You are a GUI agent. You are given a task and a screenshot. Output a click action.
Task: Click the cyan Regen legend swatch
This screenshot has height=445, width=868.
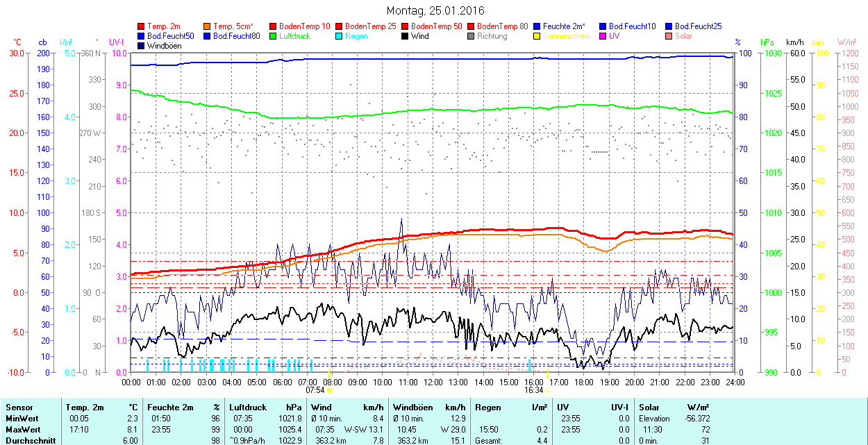click(339, 36)
